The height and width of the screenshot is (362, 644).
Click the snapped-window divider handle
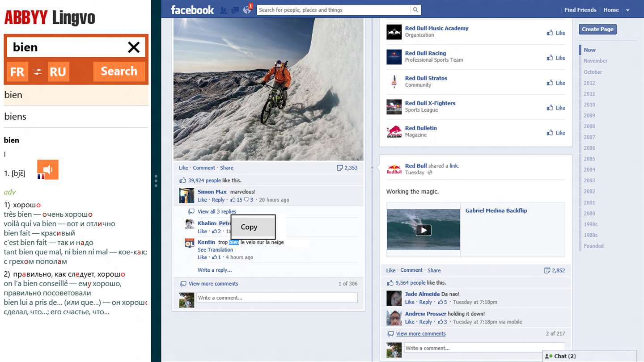pos(156,181)
